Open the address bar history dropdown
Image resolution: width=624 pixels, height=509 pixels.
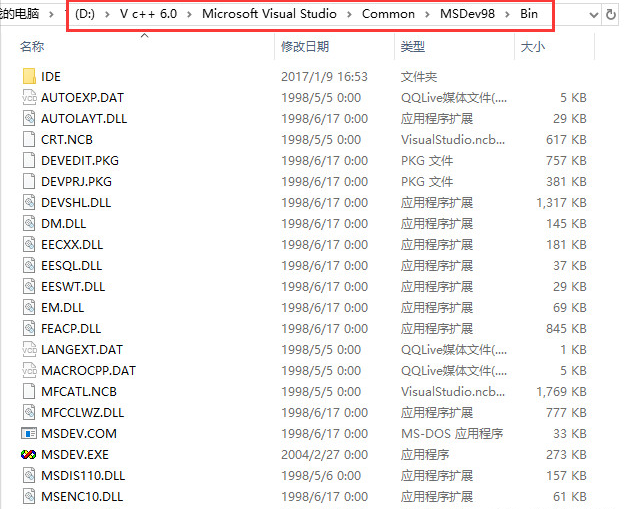[x=590, y=15]
